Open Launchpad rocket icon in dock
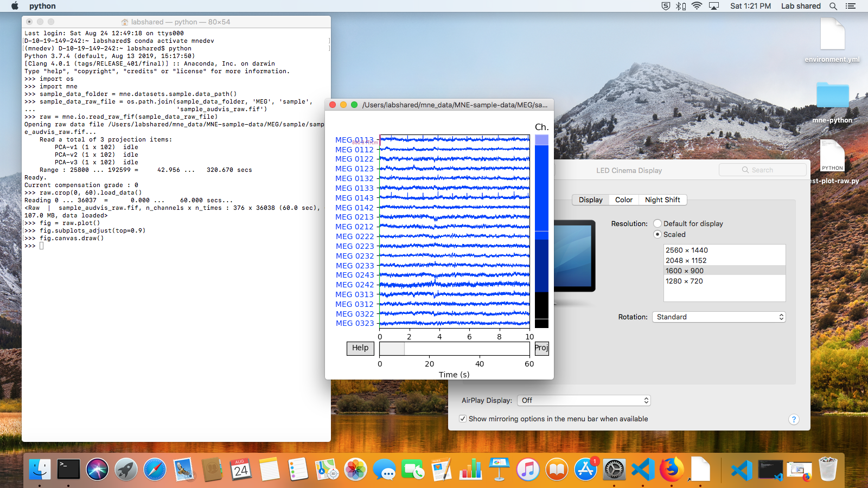Screen dimensions: 868x488 (x=126, y=470)
